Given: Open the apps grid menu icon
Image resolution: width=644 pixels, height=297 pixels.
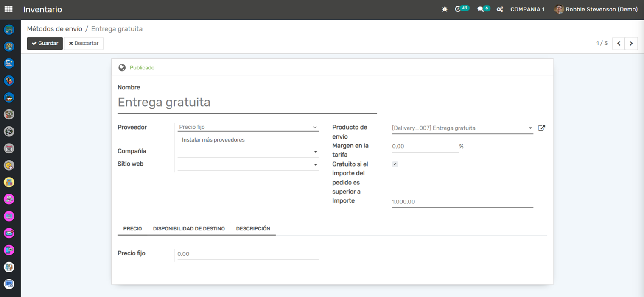Looking at the screenshot, I should pyautogui.click(x=8, y=9).
